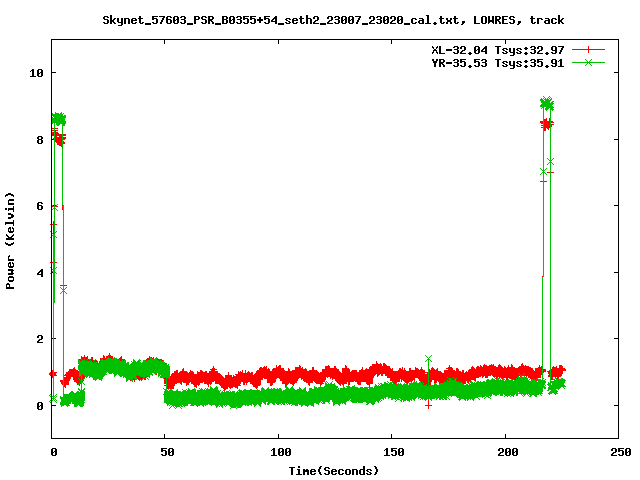Image resolution: width=640 pixels, height=480 pixels.
Task: Click the y-axis tick label 10
Action: coord(36,73)
